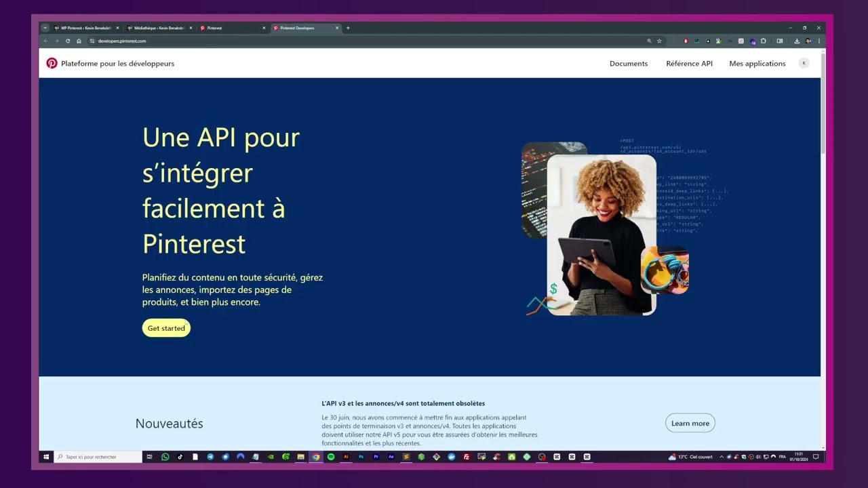
Task: Open the Chrome side panel icon
Action: tap(780, 41)
